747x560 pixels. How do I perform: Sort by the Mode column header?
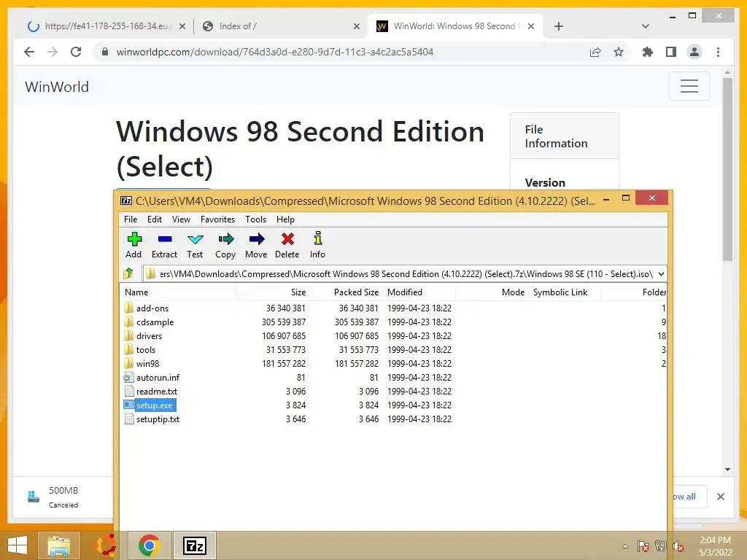(x=492, y=292)
